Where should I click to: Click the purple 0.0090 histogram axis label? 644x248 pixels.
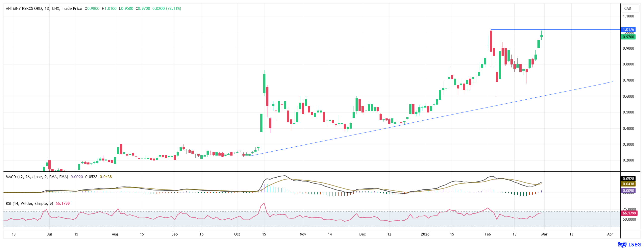tap(628, 191)
